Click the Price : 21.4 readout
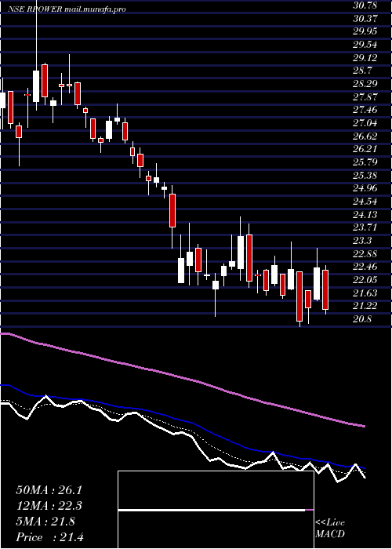 (x=49, y=537)
